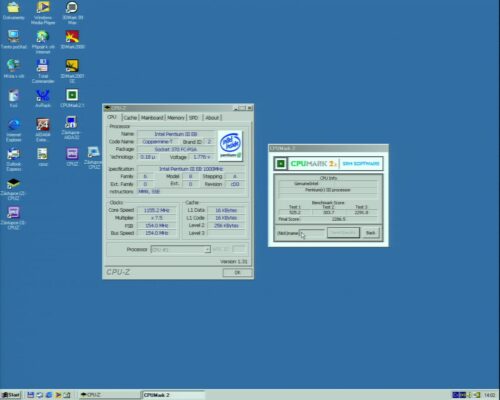This screenshot has width=500, height=400.
Task: Click the Intel Inside Pentium III logo
Action: point(230,146)
